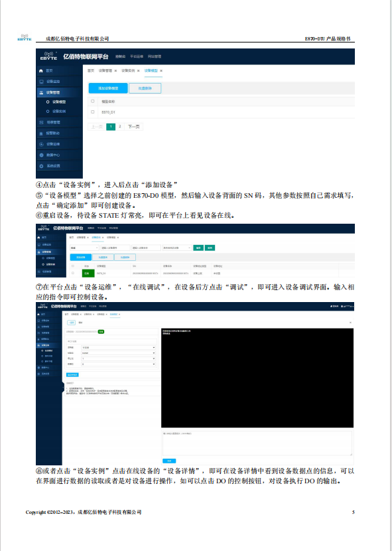Open the first dropdown in device instance filter bar

(84, 248)
